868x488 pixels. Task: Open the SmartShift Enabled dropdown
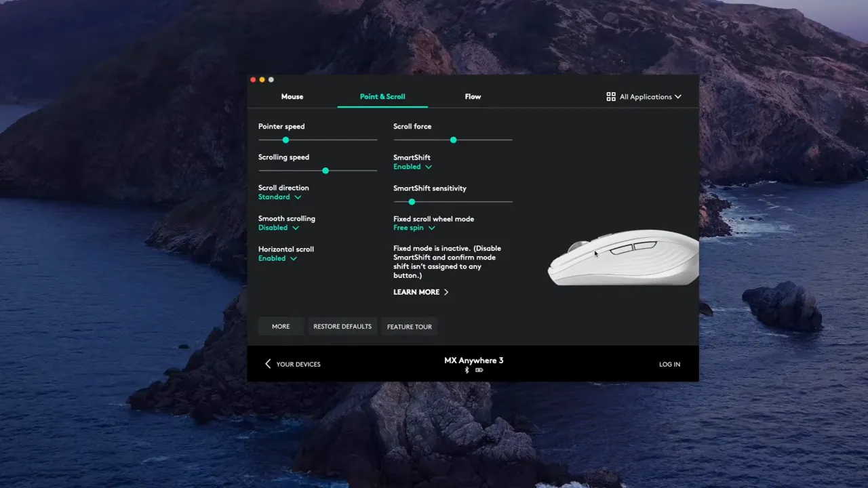(x=412, y=167)
